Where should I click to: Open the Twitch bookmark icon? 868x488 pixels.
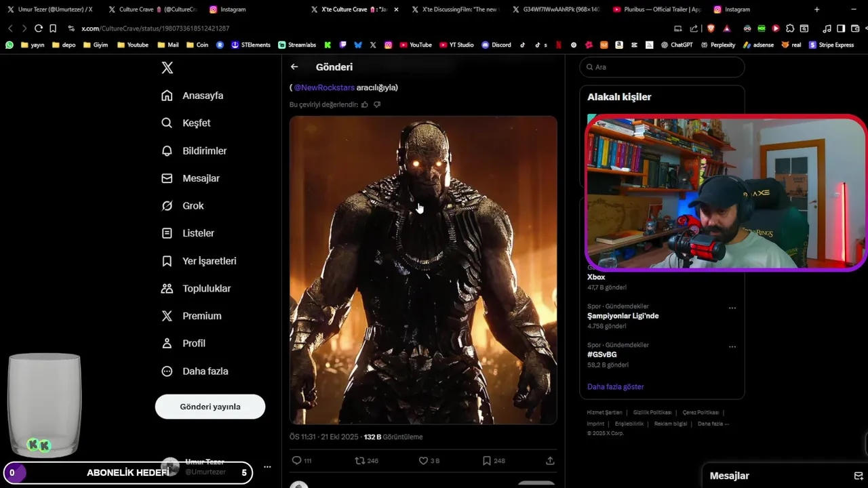[343, 45]
